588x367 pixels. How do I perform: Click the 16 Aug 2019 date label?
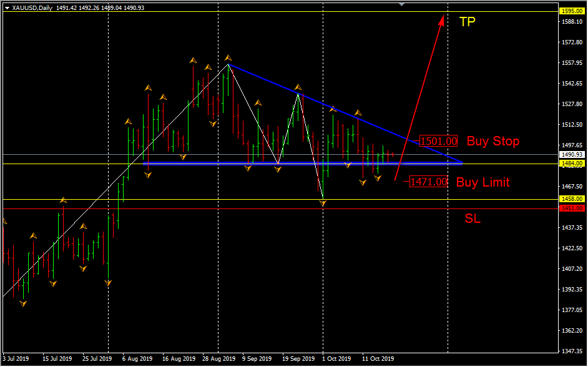178,359
